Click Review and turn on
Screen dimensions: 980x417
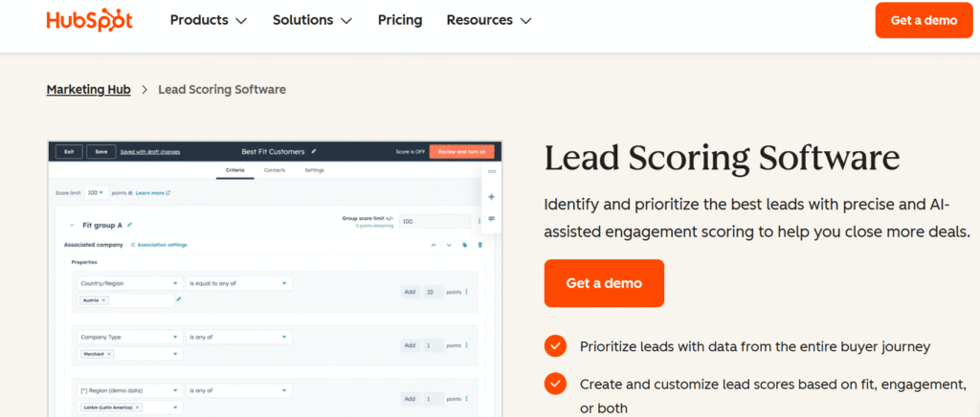[462, 152]
